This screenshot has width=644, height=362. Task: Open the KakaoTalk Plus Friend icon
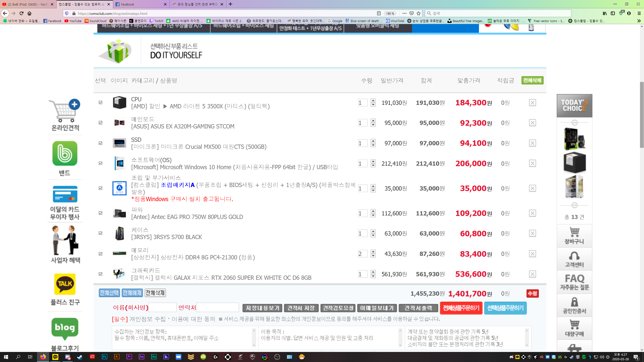65,284
